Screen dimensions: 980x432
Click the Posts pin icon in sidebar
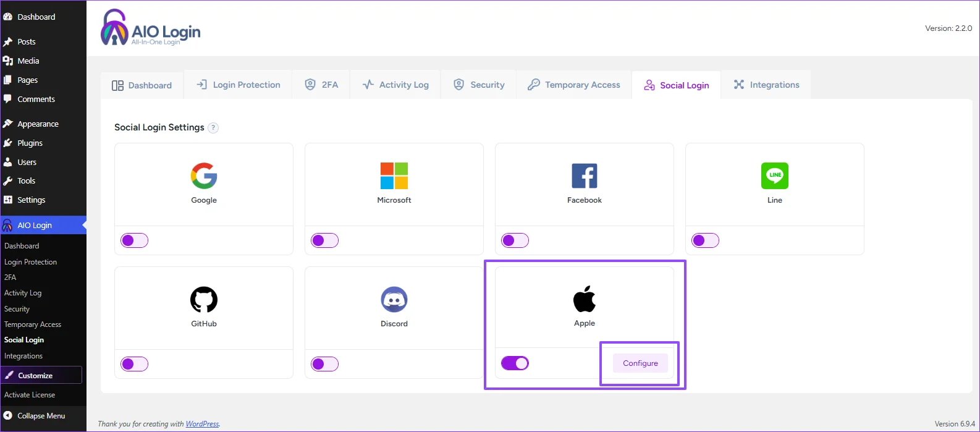coord(8,42)
